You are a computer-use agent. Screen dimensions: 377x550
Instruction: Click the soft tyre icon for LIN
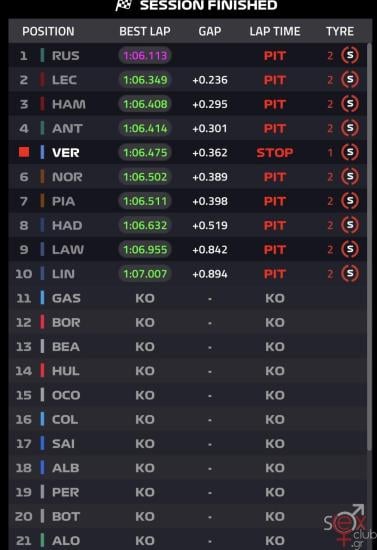(350, 273)
